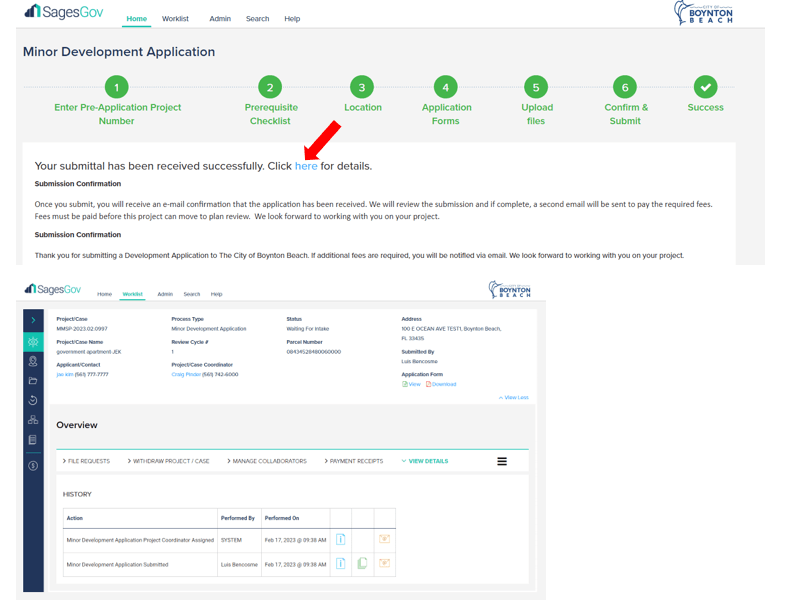Open the folder icon in left sidebar
The image size is (812, 600).
tap(33, 381)
